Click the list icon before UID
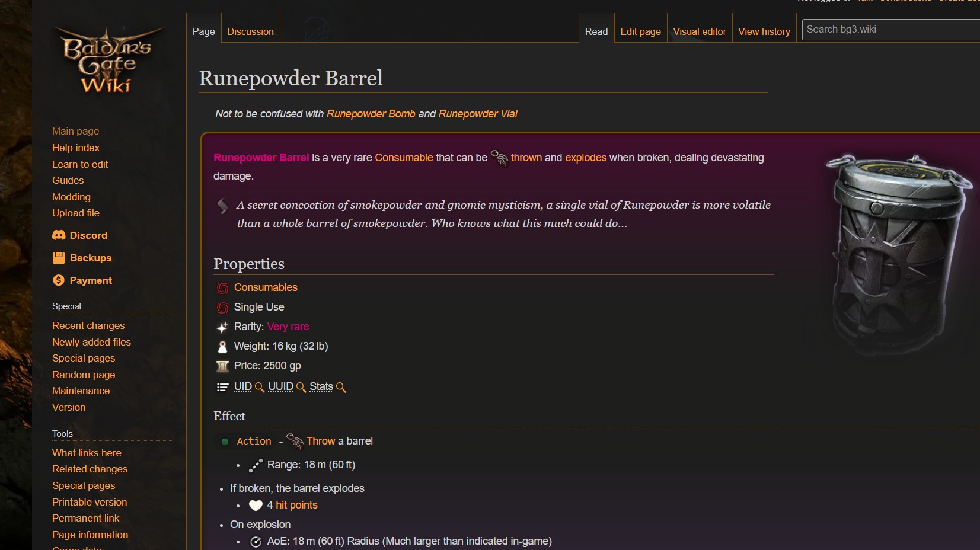The image size is (980, 550). (x=222, y=387)
